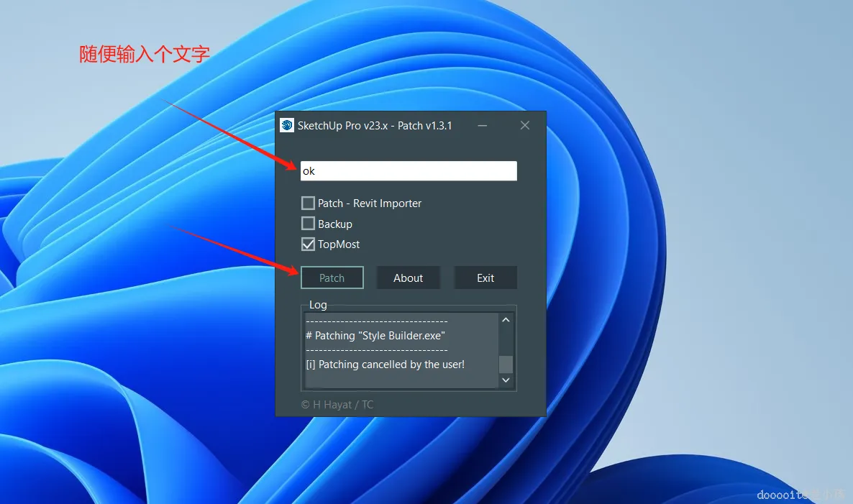Screen dimensions: 853x504
Task: Click the log scrollbar thumb
Action: [506, 365]
